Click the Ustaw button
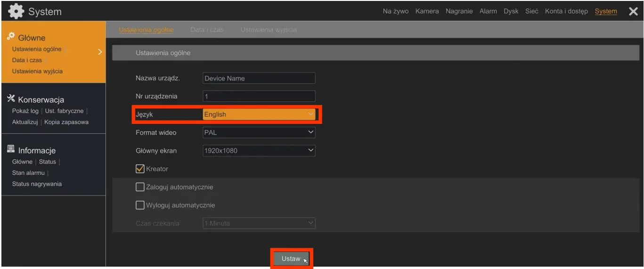Image resolution: width=644 pixels, height=269 pixels. (291, 259)
